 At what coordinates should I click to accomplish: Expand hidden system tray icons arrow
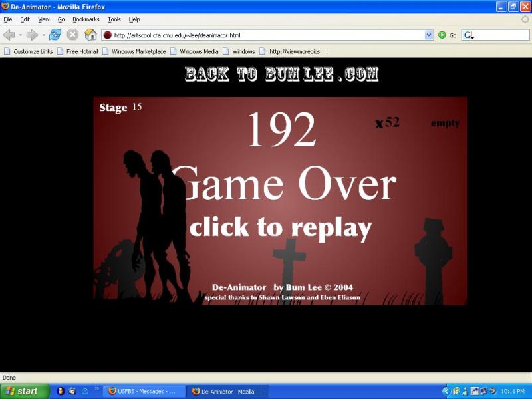[x=446, y=391]
